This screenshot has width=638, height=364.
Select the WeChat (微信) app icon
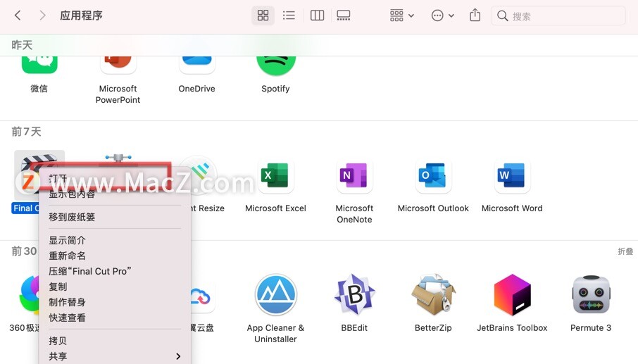pos(39,64)
